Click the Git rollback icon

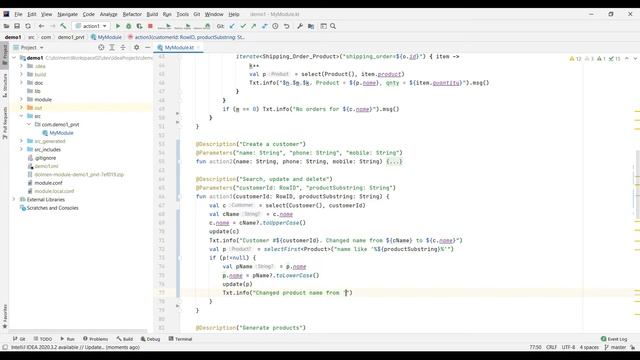click(x=287, y=26)
